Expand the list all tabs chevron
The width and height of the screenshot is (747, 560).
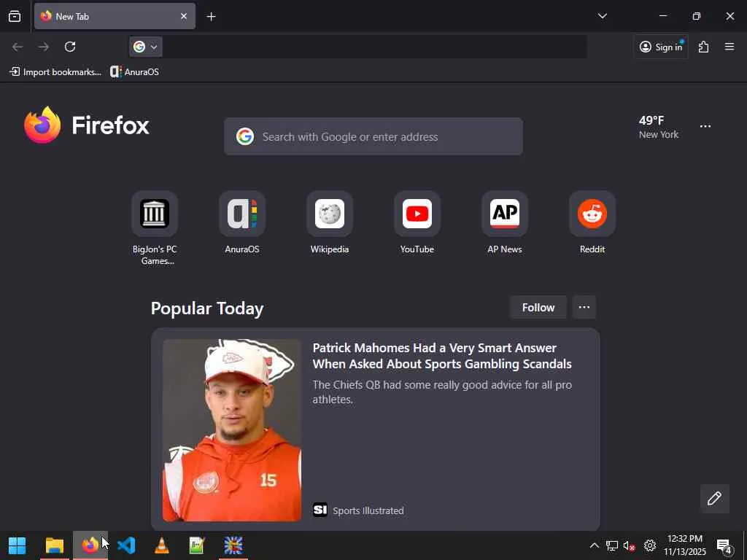pyautogui.click(x=602, y=16)
